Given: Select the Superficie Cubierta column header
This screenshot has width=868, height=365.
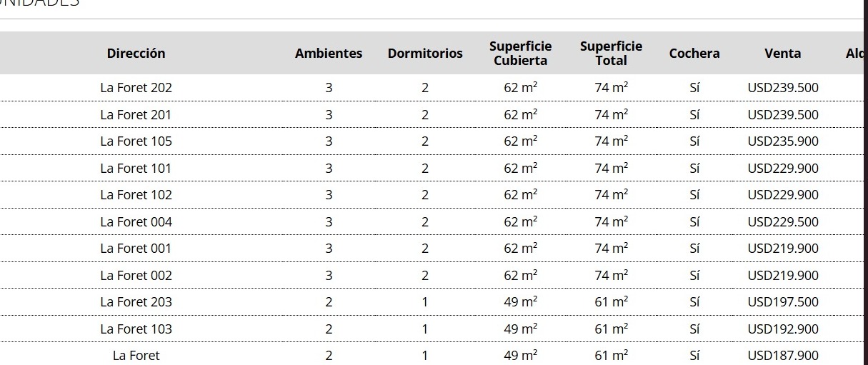Looking at the screenshot, I should pos(520,54).
